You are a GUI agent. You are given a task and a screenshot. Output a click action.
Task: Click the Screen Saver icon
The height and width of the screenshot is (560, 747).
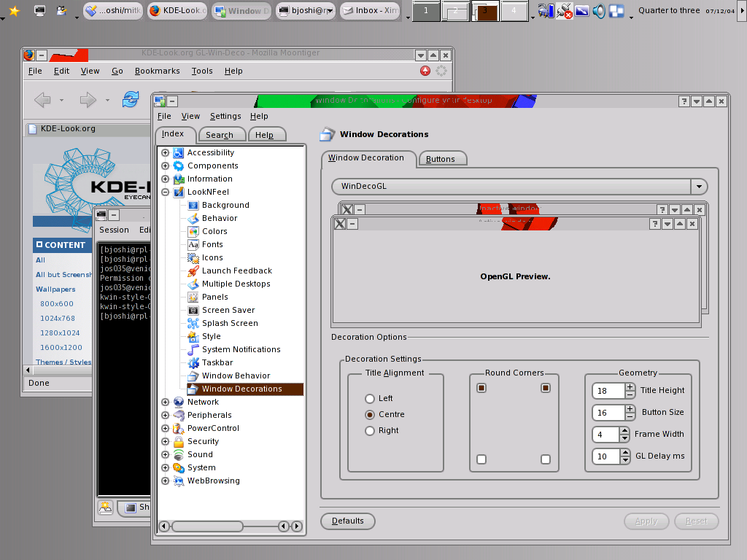(x=193, y=310)
